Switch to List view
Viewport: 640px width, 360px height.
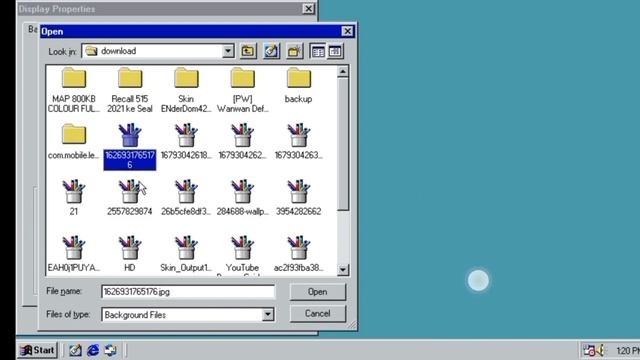click(318, 51)
